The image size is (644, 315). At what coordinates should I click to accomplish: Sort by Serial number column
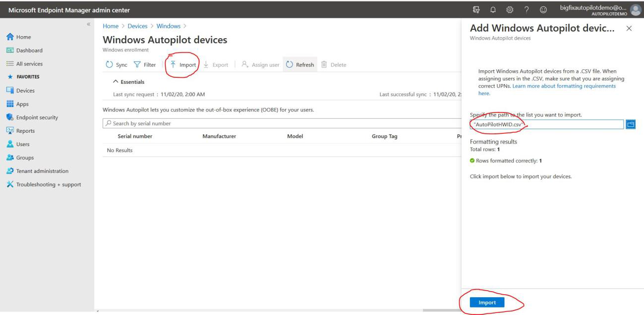point(135,136)
